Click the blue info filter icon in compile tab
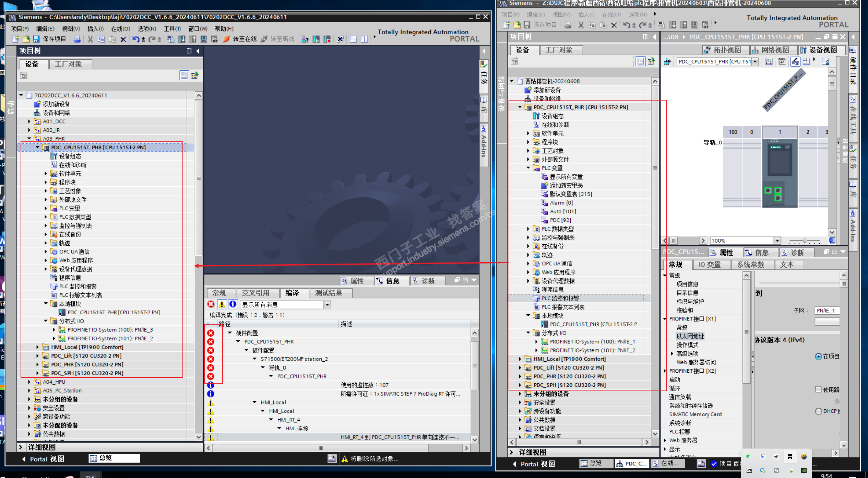The width and height of the screenshot is (868, 478). point(233,304)
